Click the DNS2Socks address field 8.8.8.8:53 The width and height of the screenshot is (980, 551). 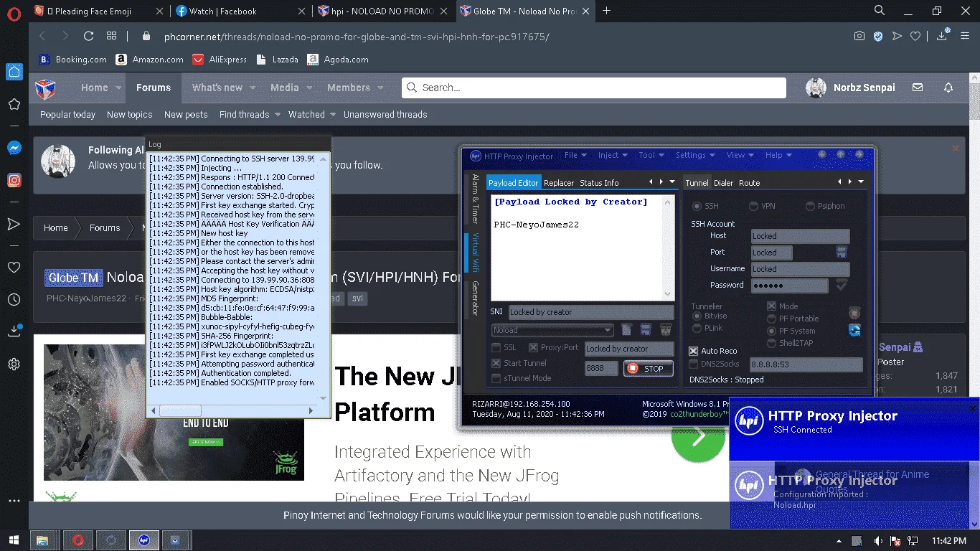coord(806,364)
